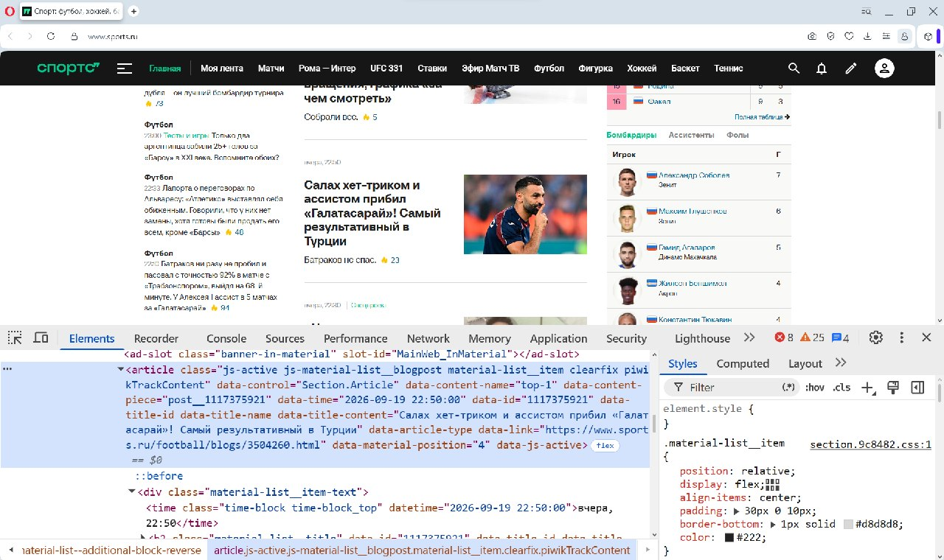
Task: Open the Computed styles tab
Action: click(x=743, y=363)
